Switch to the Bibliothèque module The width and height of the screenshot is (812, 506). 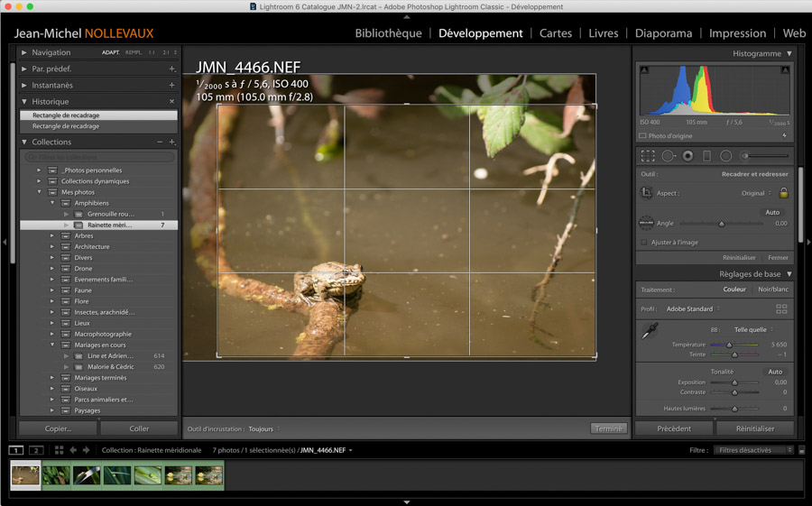pyautogui.click(x=388, y=33)
